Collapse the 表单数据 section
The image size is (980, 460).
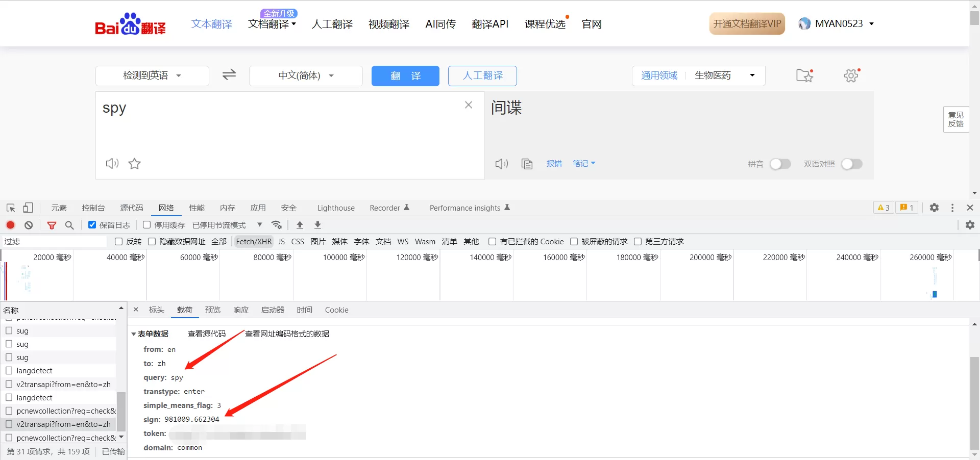[x=134, y=334]
